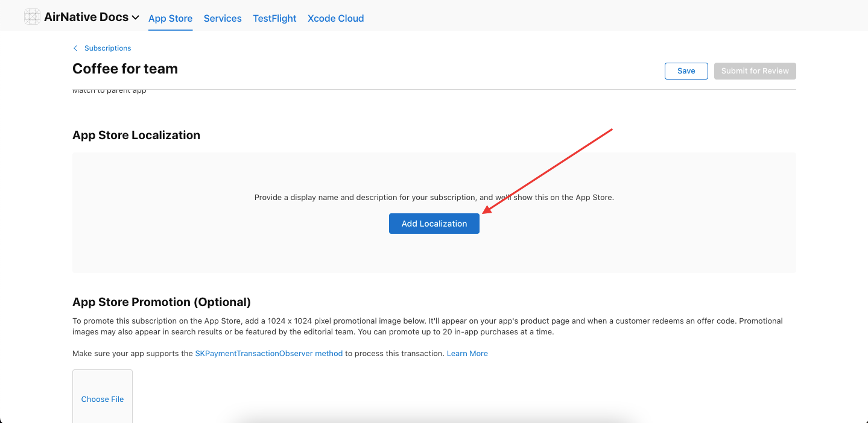Click the AirNative Docs app name
Viewport: 868px width, 423px height.
[x=86, y=17]
